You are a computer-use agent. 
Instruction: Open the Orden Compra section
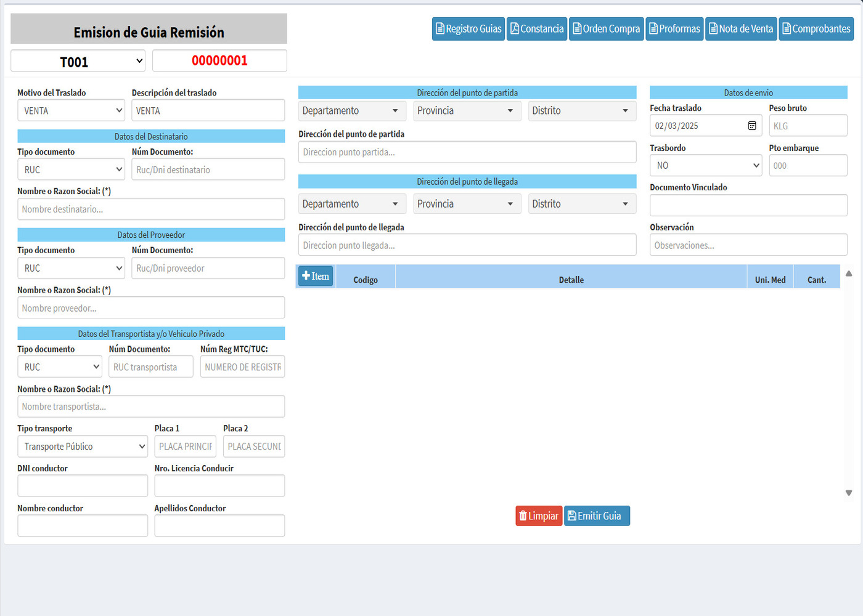tap(606, 29)
